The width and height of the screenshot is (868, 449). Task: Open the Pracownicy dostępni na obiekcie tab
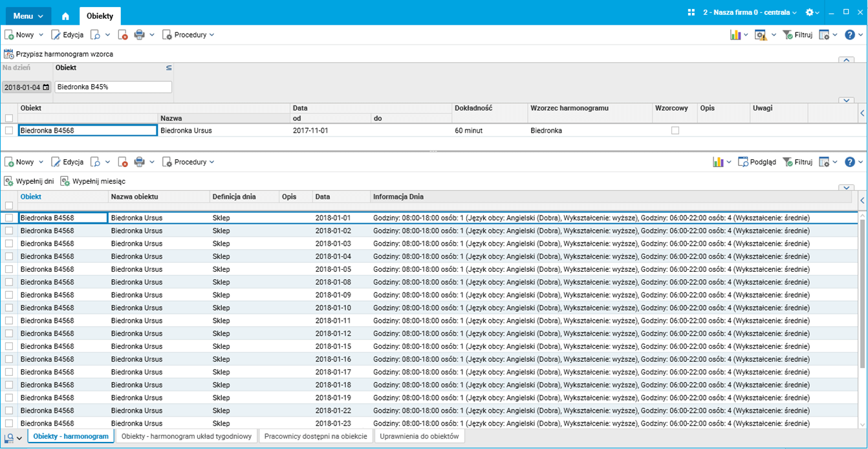click(316, 436)
